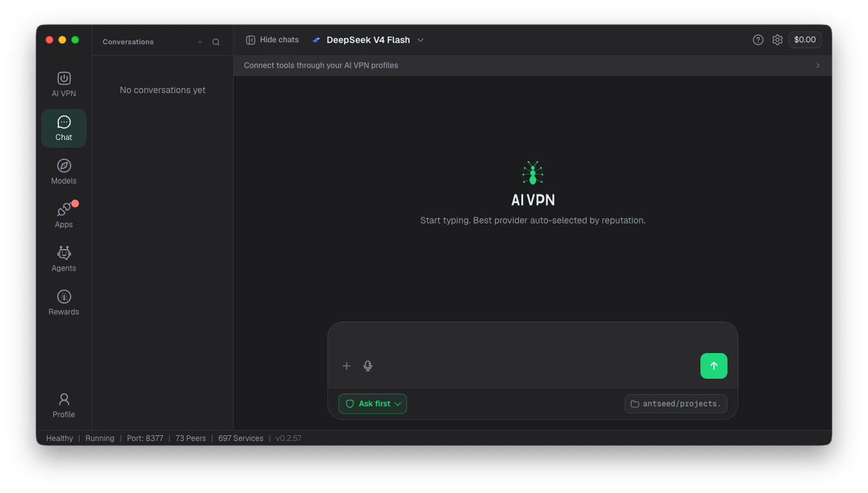Start a new conversation with plus icon
Screen dimensions: 868x493
[200, 42]
